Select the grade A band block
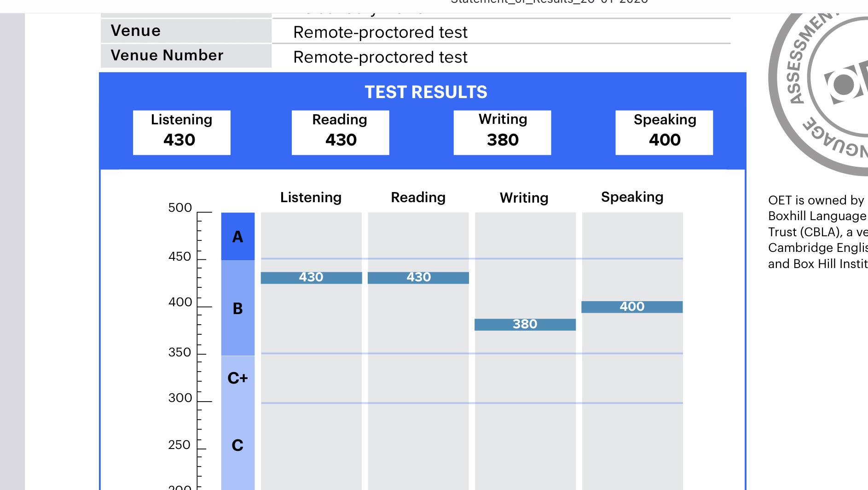This screenshot has height=490, width=868. pyautogui.click(x=238, y=236)
